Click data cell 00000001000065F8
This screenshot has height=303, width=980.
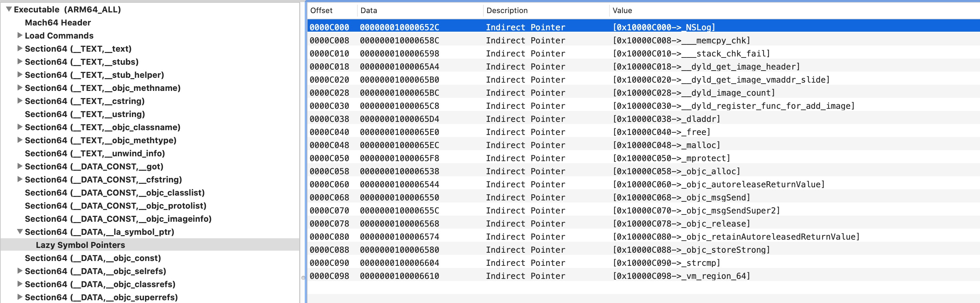pos(399,158)
